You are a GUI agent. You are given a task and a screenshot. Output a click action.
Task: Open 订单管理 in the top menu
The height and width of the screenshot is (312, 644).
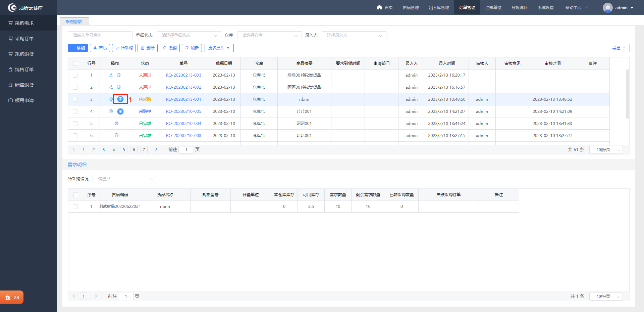pos(467,7)
